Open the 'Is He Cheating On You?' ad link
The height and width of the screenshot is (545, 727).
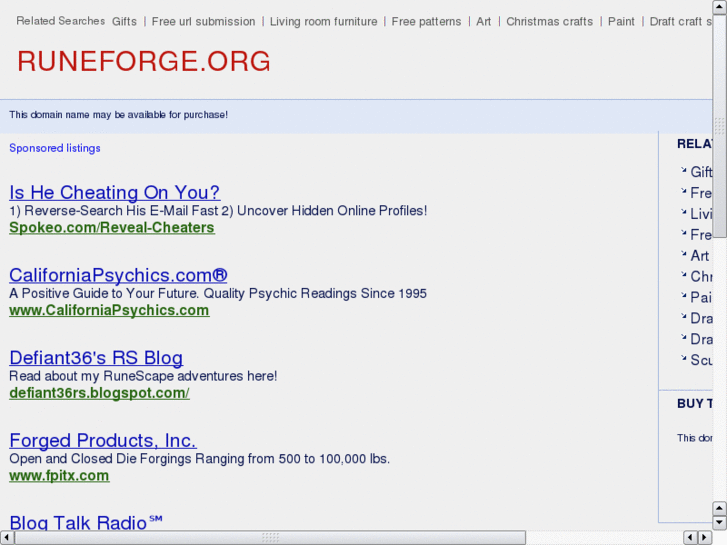click(115, 192)
